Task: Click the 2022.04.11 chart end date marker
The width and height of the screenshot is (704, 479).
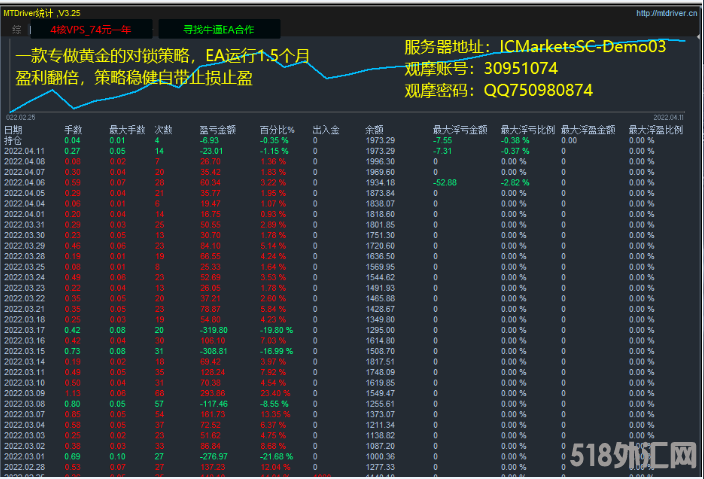Action: point(667,117)
